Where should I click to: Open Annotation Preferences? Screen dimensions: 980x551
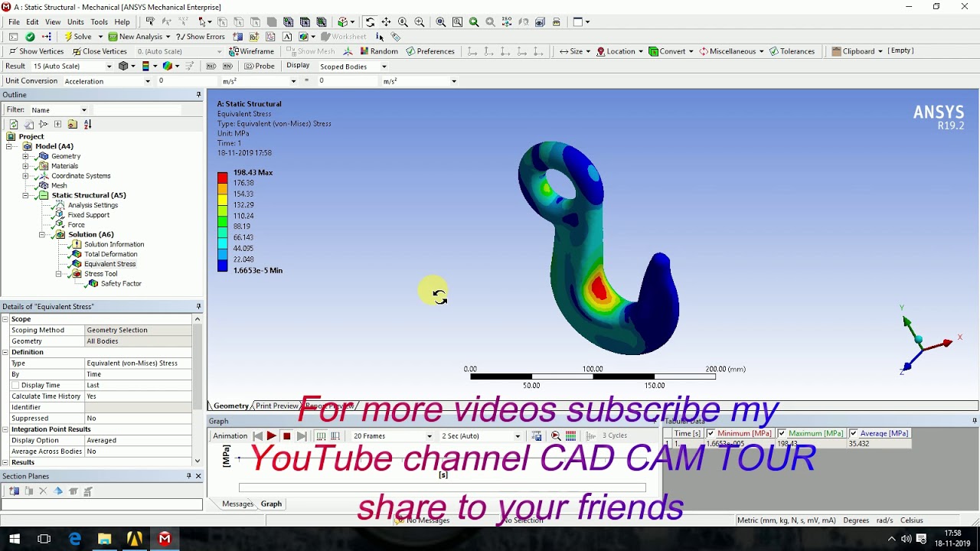(430, 51)
